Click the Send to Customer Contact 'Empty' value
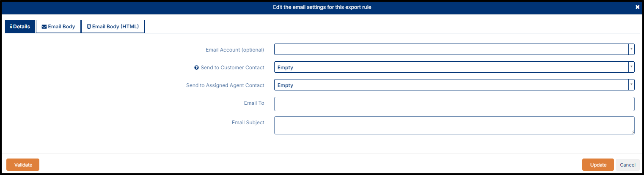Image resolution: width=644 pixels, height=175 pixels. pos(285,68)
